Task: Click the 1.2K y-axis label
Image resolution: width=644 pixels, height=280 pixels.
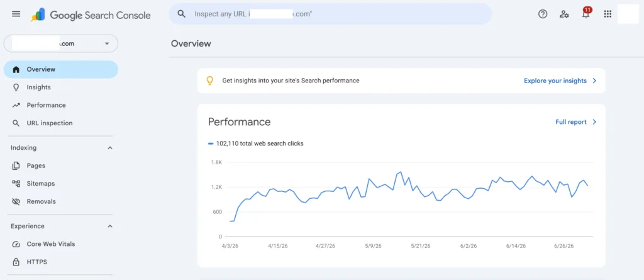Action: pyautogui.click(x=216, y=187)
